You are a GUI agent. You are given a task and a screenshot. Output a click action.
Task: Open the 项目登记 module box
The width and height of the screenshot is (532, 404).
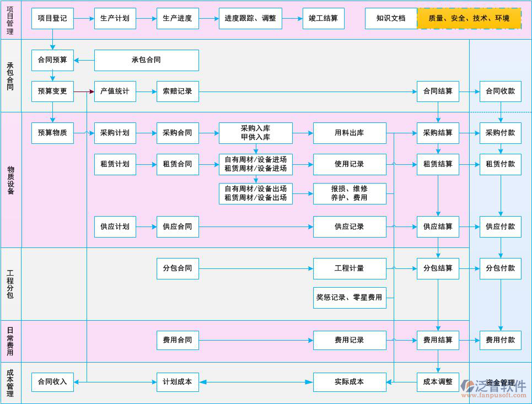tap(52, 18)
